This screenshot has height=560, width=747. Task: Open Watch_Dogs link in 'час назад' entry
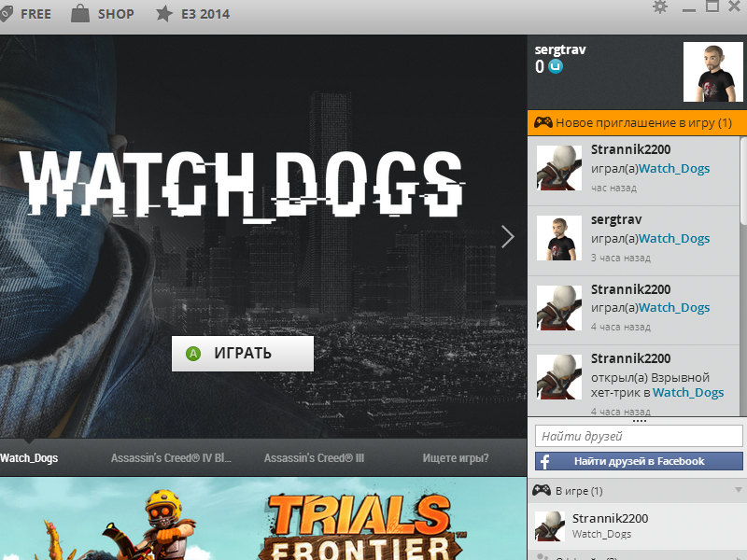point(674,169)
